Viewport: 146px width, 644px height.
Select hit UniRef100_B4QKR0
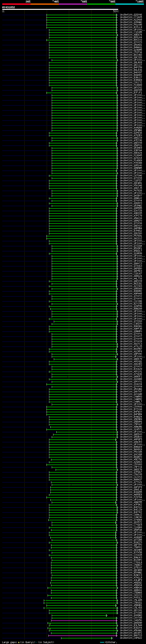coord(131,75)
